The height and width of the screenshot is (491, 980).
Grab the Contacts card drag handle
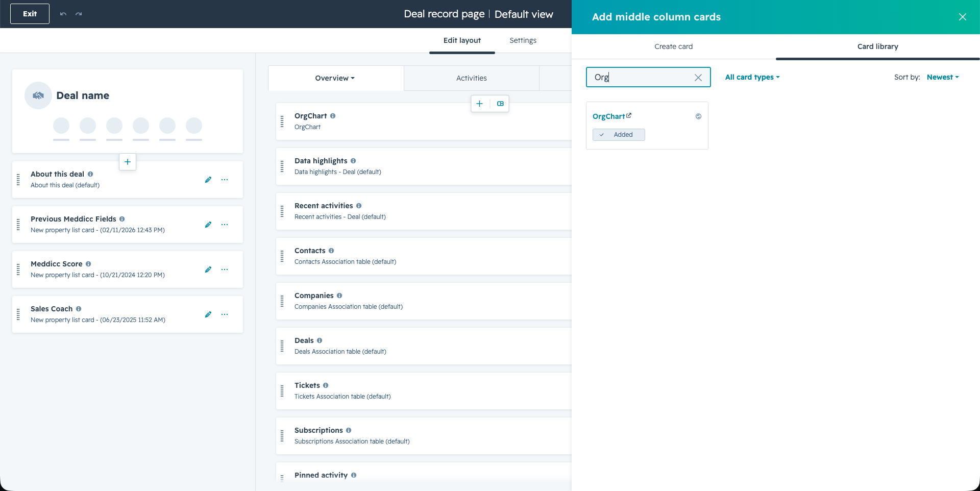point(282,256)
